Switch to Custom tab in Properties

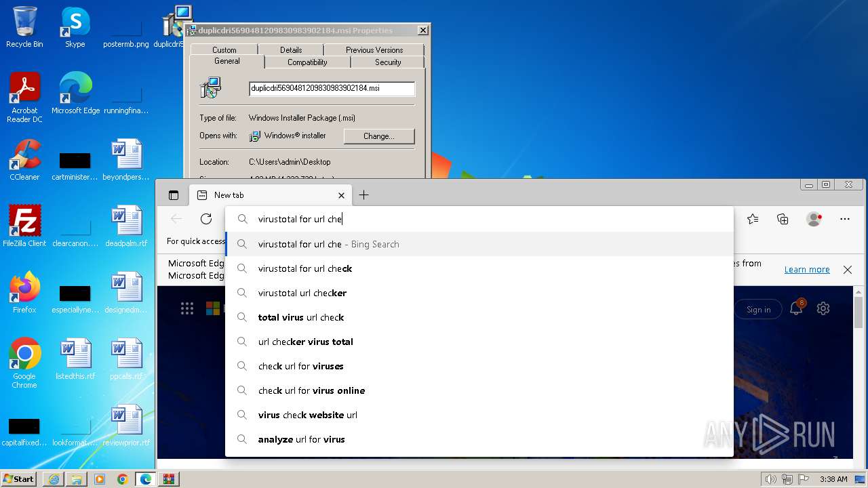224,50
